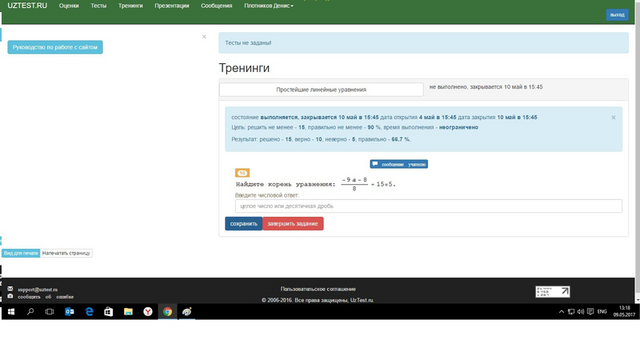Expand the hidden system tray icons
This screenshot has height=360, width=640.
(561, 312)
